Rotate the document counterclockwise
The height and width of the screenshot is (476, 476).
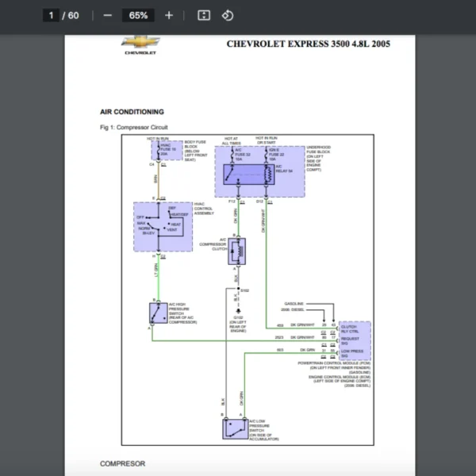tap(228, 15)
